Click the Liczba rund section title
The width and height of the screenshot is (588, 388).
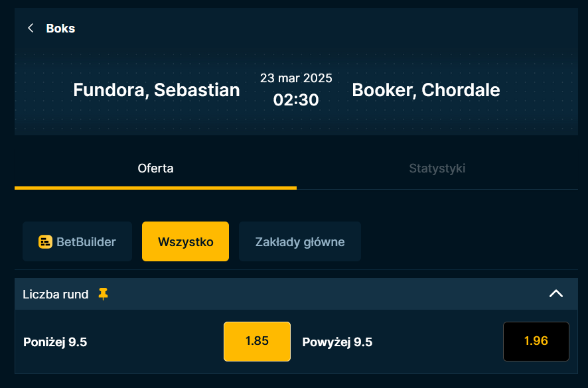point(56,294)
